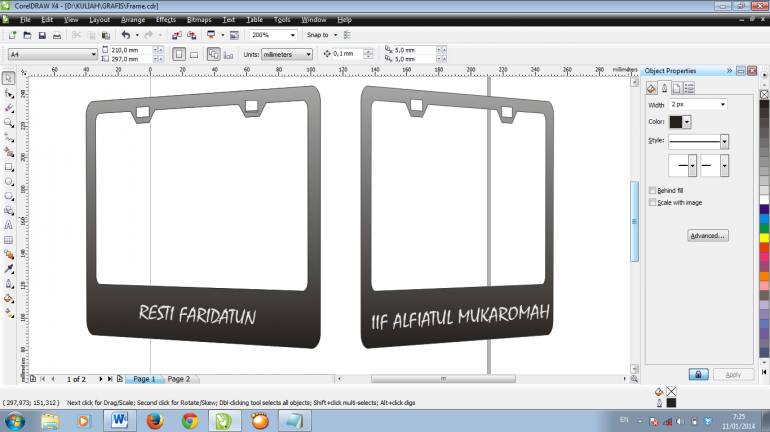This screenshot has height=432, width=770.
Task: Toggle the lock button beside Apply
Action: pos(698,375)
